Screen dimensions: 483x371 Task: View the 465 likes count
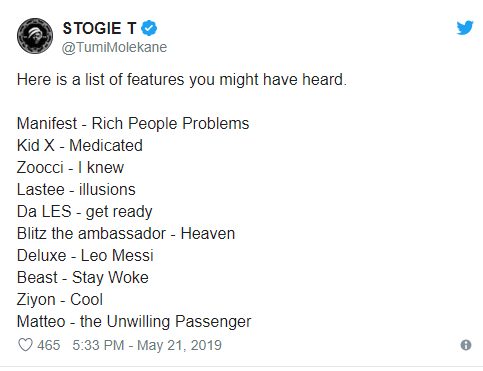click(x=49, y=345)
